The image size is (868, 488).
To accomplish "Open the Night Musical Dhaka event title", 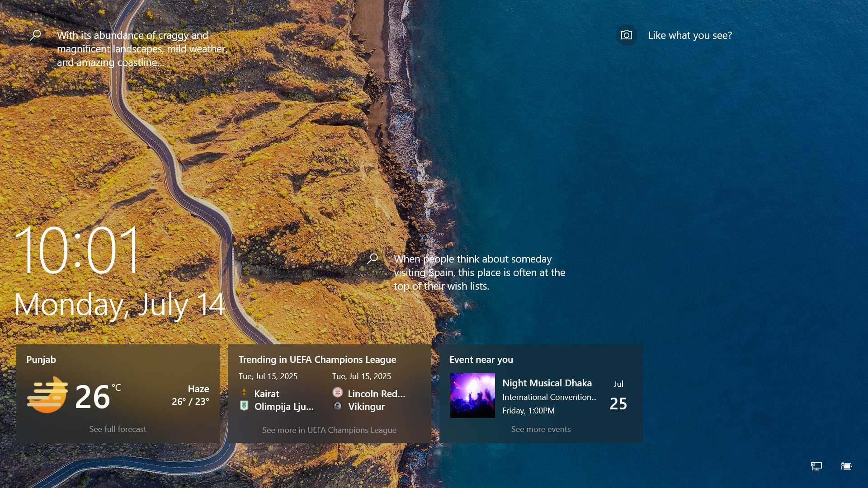I will tap(547, 383).
